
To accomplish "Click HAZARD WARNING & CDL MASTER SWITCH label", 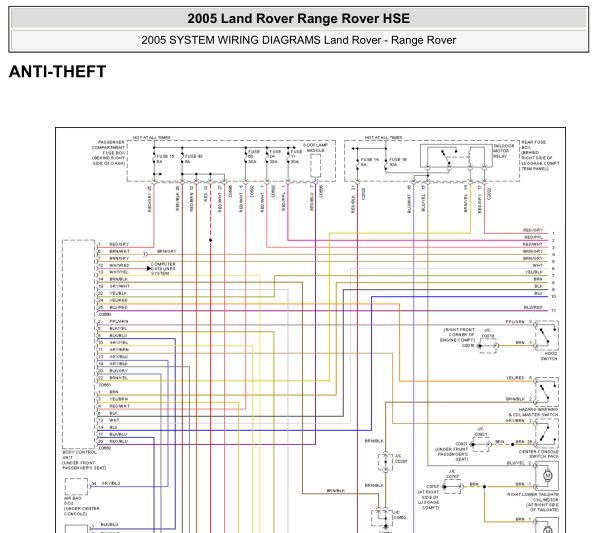I will point(533,412).
